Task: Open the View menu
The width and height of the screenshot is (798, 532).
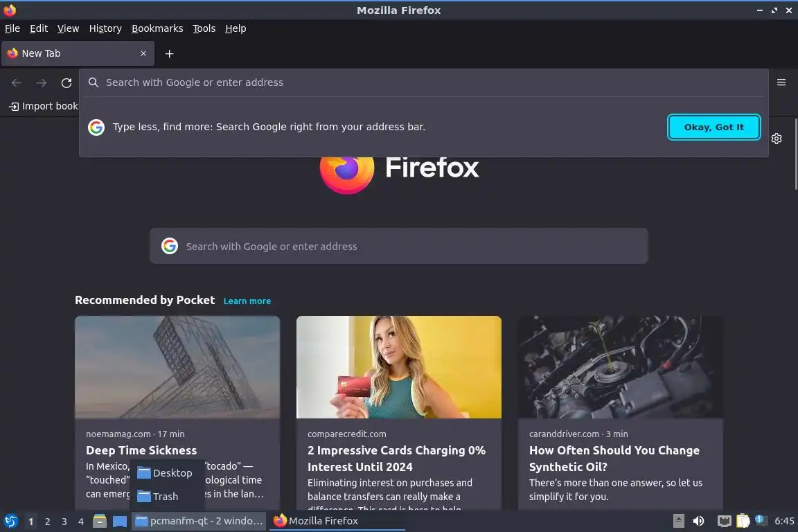Action: pos(68,28)
